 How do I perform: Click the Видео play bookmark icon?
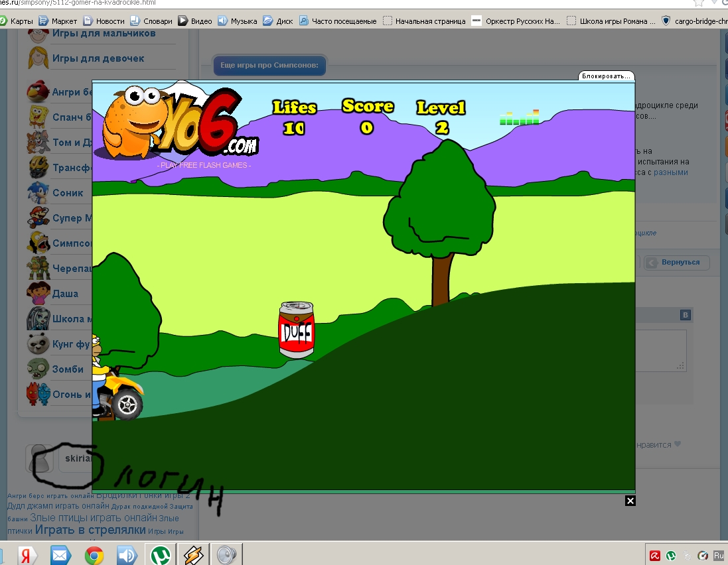coord(183,21)
